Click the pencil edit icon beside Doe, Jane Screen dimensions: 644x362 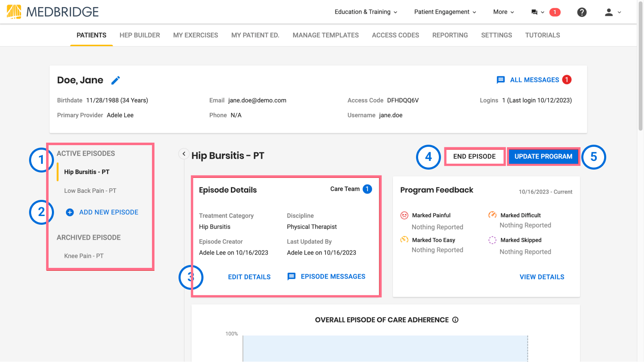click(x=116, y=80)
